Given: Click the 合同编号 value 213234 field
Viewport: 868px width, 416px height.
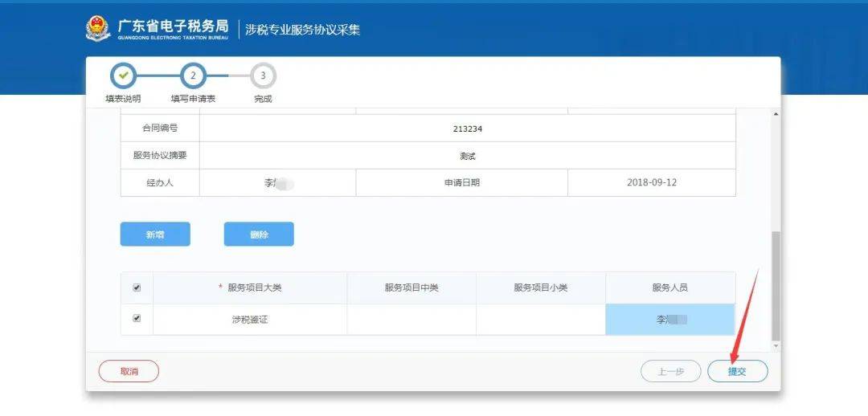Looking at the screenshot, I should [x=467, y=128].
